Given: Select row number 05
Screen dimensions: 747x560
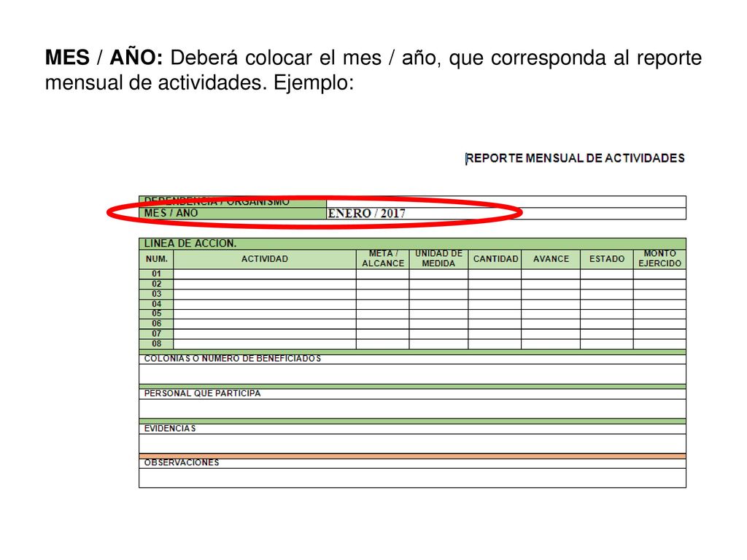Looking at the screenshot, I should coord(157,314).
